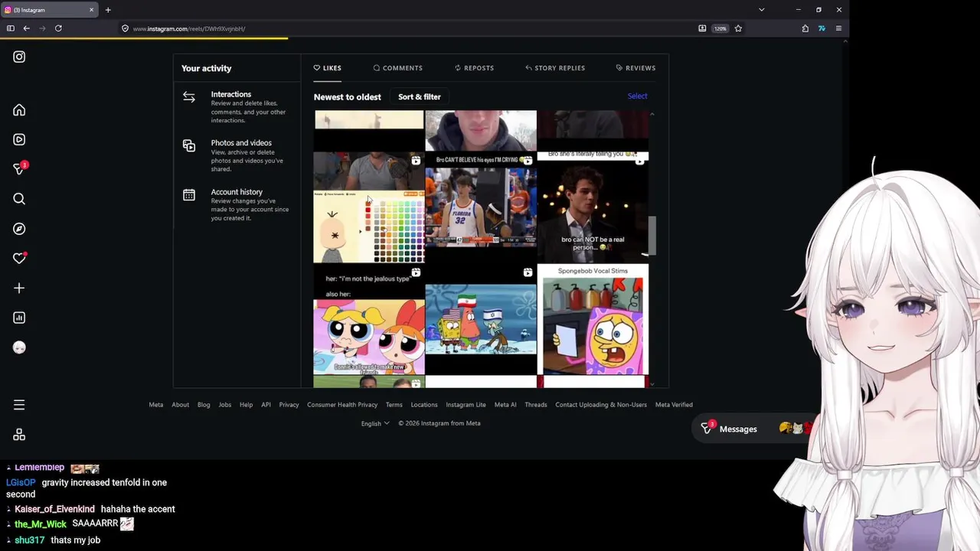Open the Florida 32 basketball player thumbnail
This screenshot has height=551, width=980.
tap(481, 207)
